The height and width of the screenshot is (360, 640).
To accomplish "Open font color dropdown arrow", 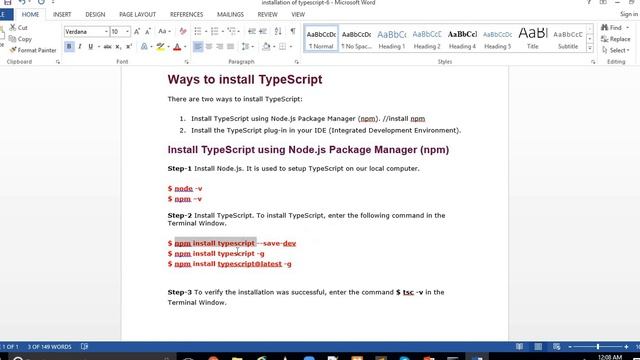I will [x=185, y=47].
